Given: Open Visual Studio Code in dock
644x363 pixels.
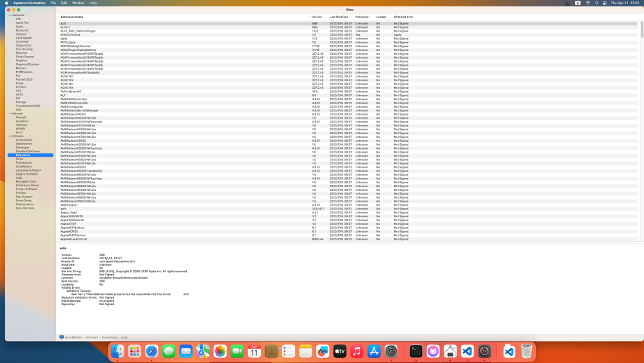Looking at the screenshot, I should pyautogui.click(x=468, y=351).
